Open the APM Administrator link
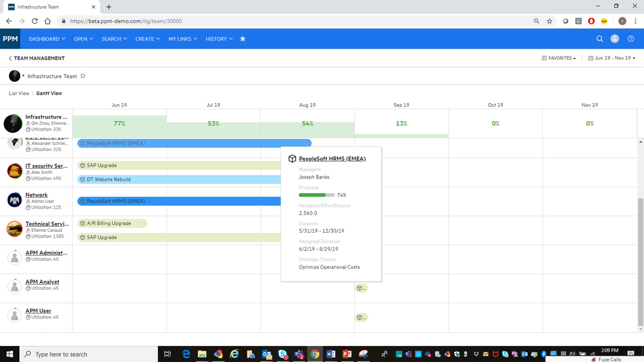 tap(46, 253)
